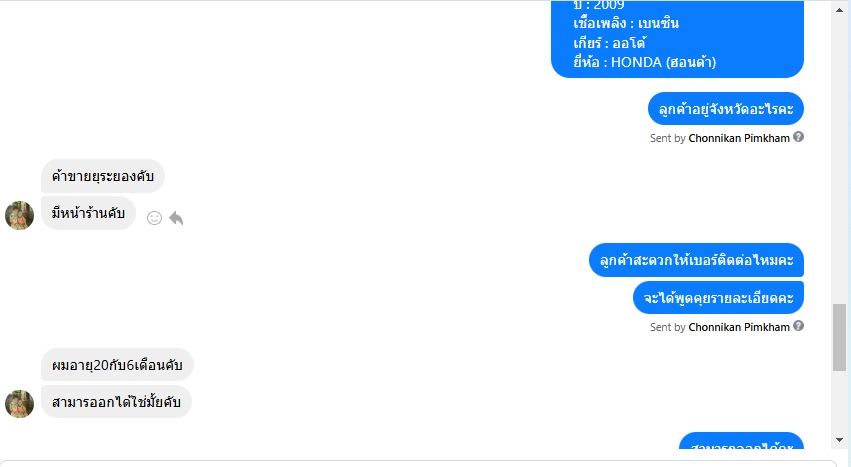
Task: Open Chonnikan Pimkham link below "จะได้พูดคุยรายละเอียดคะ"
Action: (x=739, y=327)
